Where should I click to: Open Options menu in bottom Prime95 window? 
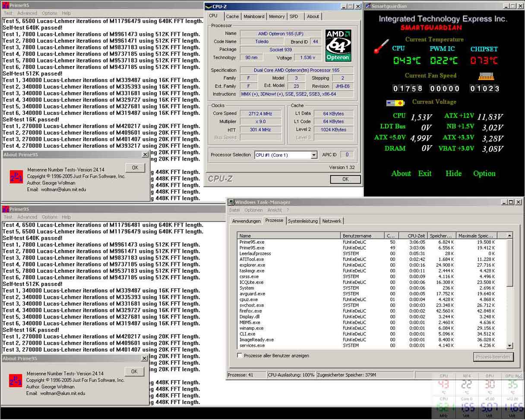click(50, 217)
